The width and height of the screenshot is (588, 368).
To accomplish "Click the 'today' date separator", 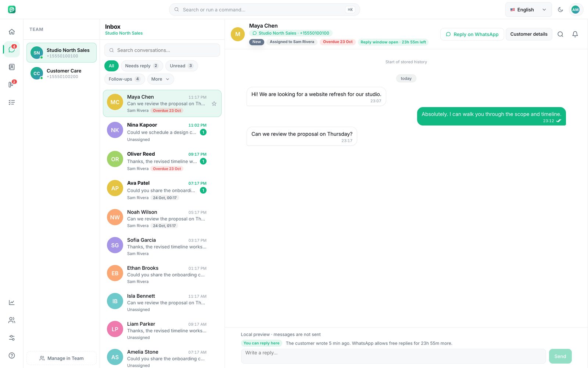I will pyautogui.click(x=406, y=78).
